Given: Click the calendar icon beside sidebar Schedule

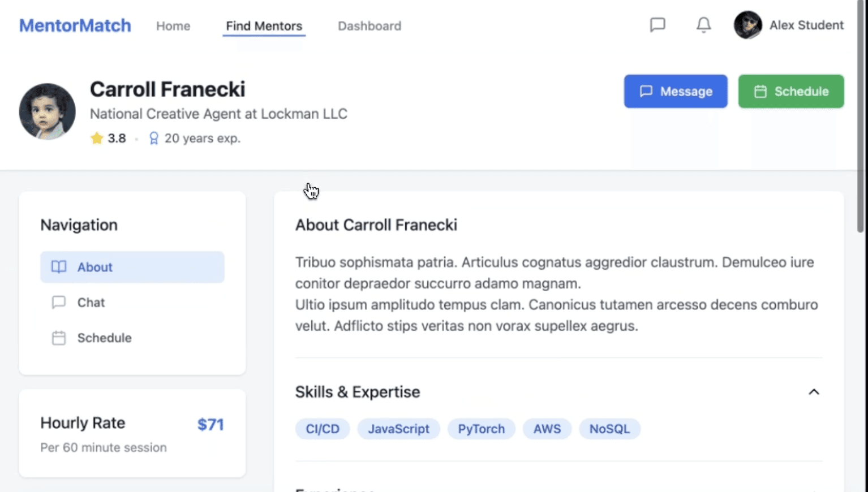Looking at the screenshot, I should tap(59, 338).
